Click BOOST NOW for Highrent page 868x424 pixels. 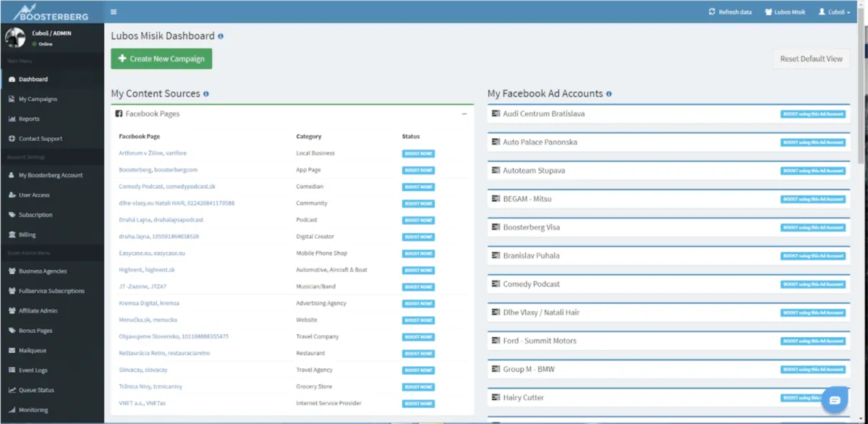point(418,270)
